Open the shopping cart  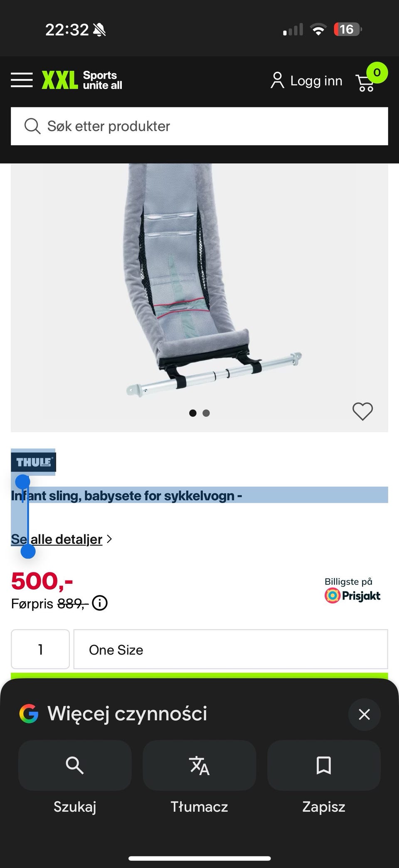coord(365,82)
